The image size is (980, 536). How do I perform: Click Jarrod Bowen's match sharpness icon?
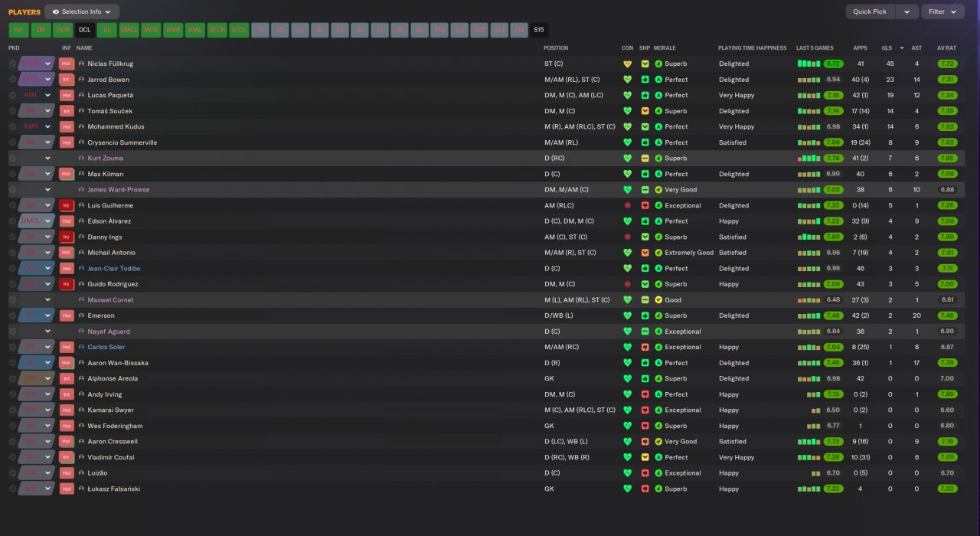click(x=645, y=80)
